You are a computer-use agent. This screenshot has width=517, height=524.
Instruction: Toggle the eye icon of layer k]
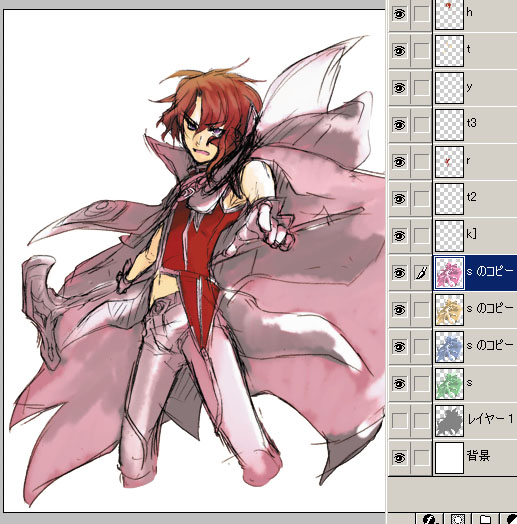click(x=399, y=236)
